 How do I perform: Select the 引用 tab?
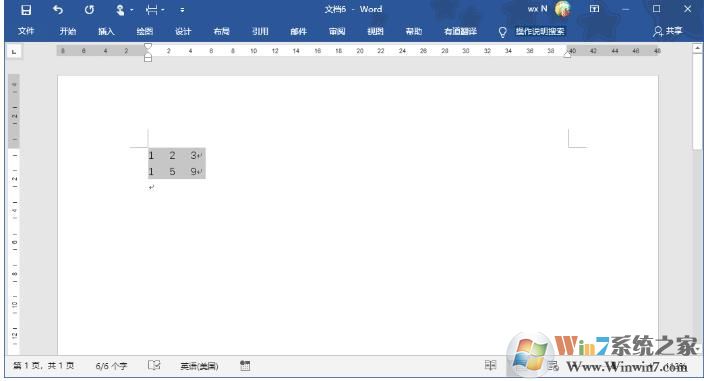(x=260, y=31)
